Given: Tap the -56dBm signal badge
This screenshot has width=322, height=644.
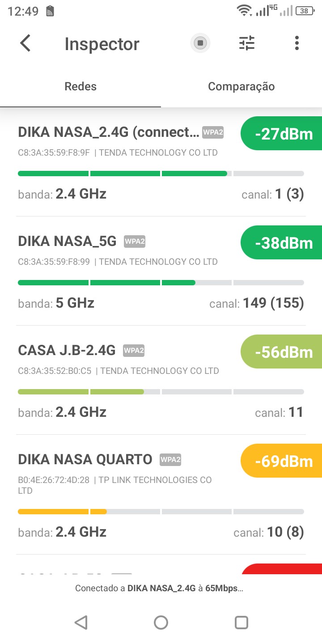Looking at the screenshot, I should pyautogui.click(x=283, y=352).
